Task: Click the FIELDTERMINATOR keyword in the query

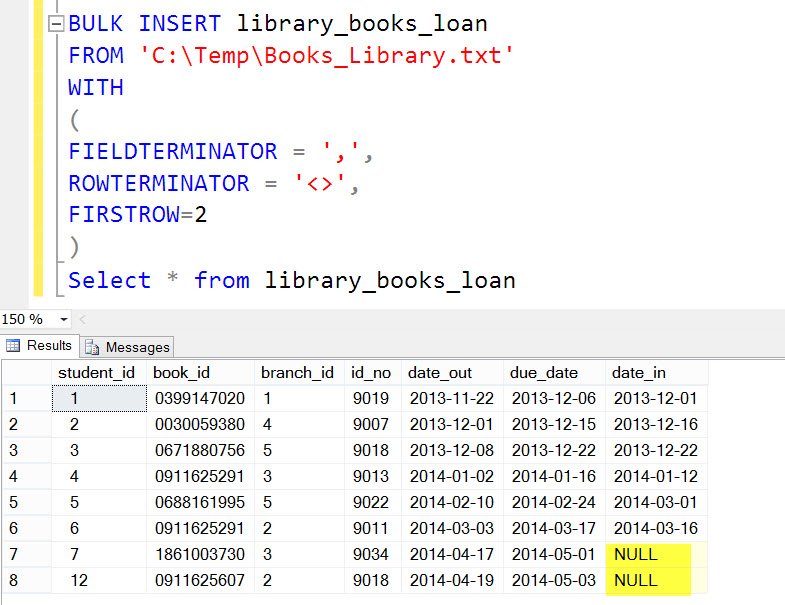Action: 173,152
